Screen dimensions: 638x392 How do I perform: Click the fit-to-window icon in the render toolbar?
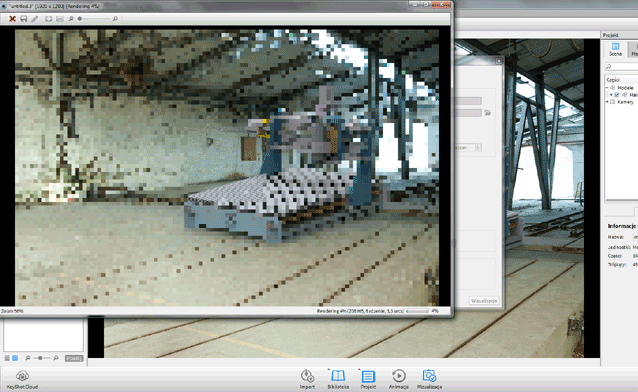(x=48, y=19)
